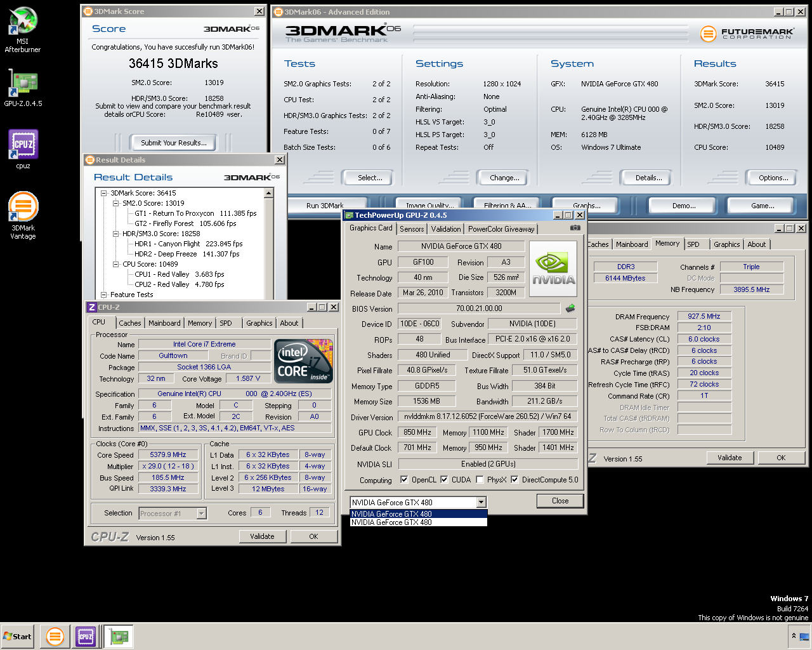Open the cpuz desktop shortcut

[23, 149]
